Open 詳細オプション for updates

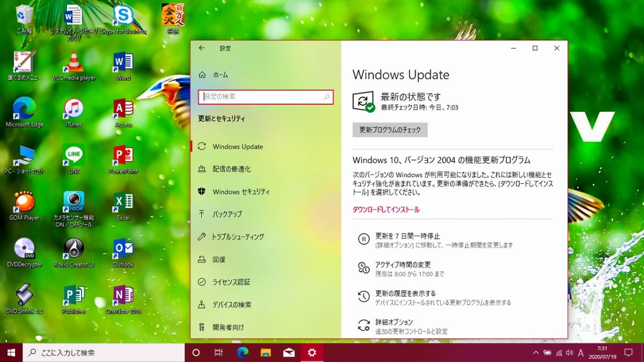[403, 326]
